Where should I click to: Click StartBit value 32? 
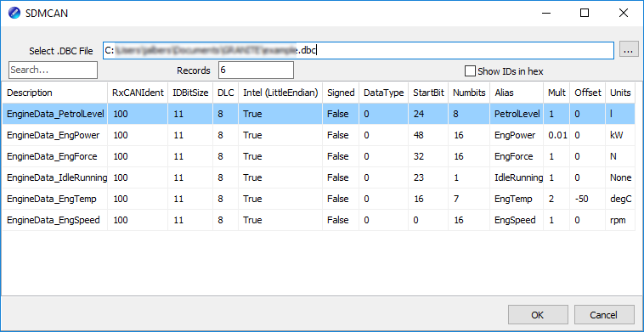428,156
